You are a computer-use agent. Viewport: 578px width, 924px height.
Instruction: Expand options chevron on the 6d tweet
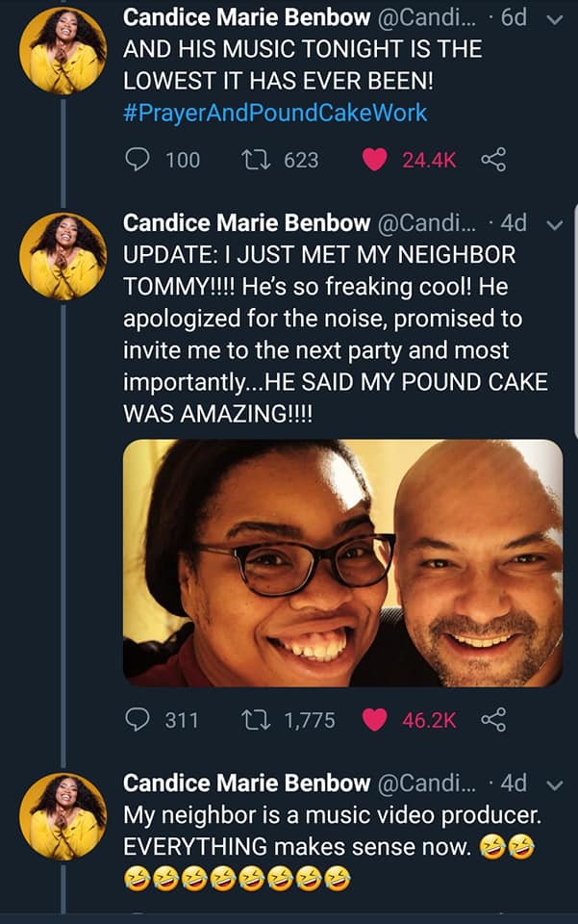tap(555, 19)
